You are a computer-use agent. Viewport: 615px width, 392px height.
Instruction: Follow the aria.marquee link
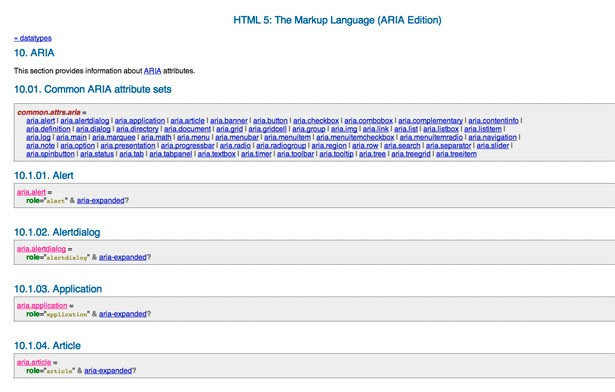114,137
